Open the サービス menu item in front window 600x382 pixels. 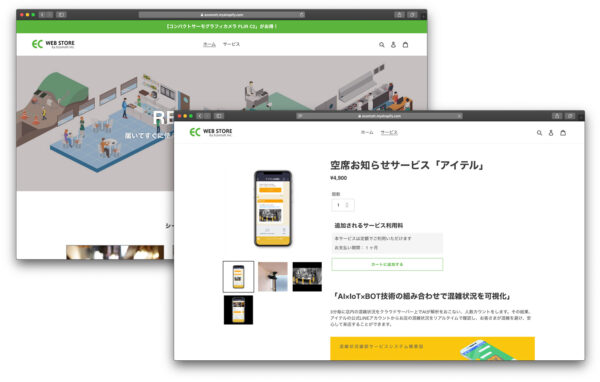point(389,132)
